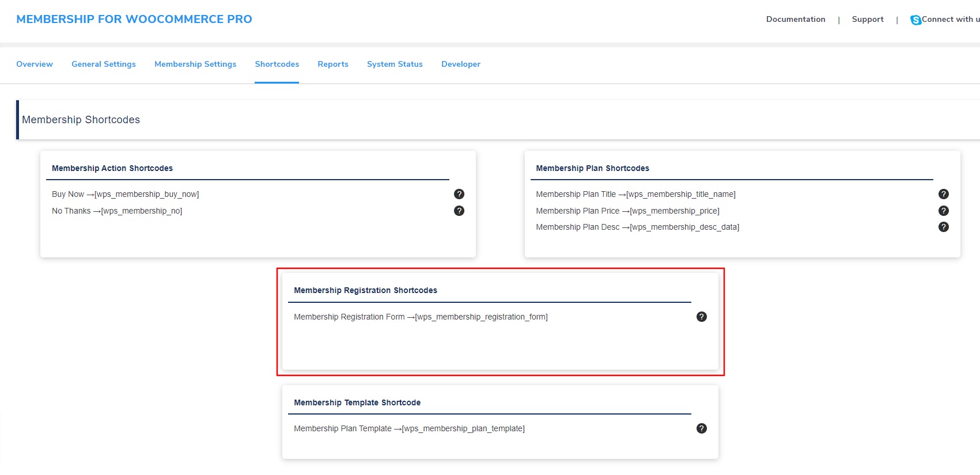Select the wps_membership_desc_data shortcode text

[x=684, y=227]
